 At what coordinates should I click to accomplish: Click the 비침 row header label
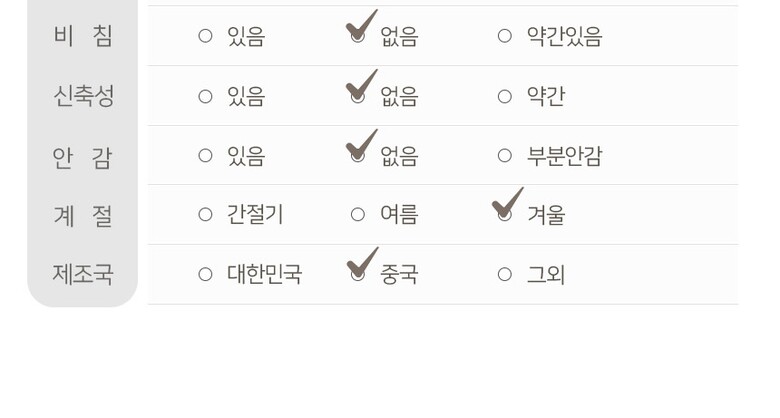(x=83, y=36)
